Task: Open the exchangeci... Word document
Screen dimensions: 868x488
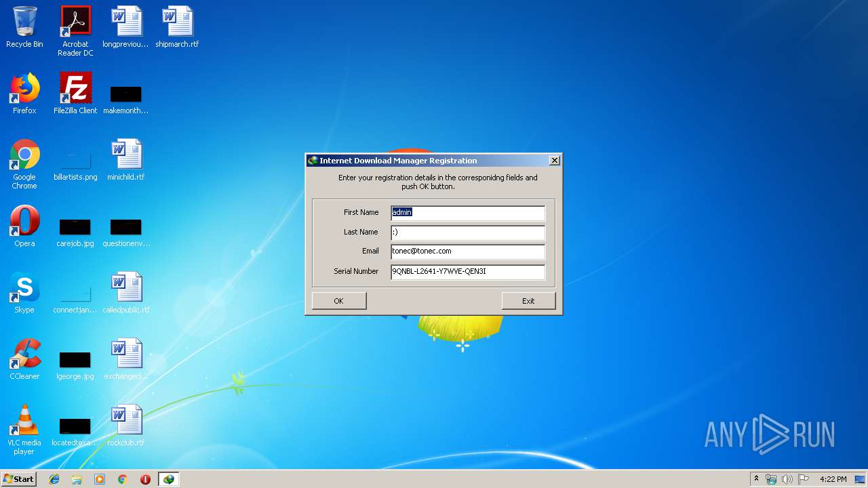Action: (125, 359)
